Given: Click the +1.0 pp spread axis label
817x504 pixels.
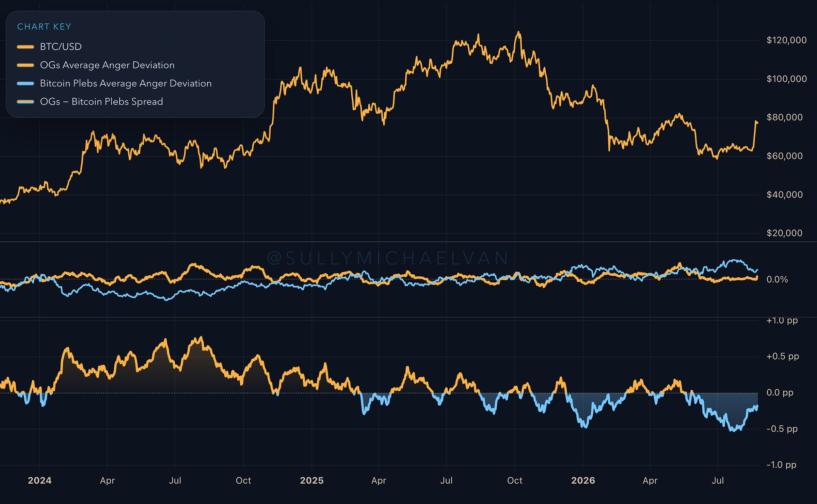Looking at the screenshot, I should tap(782, 321).
